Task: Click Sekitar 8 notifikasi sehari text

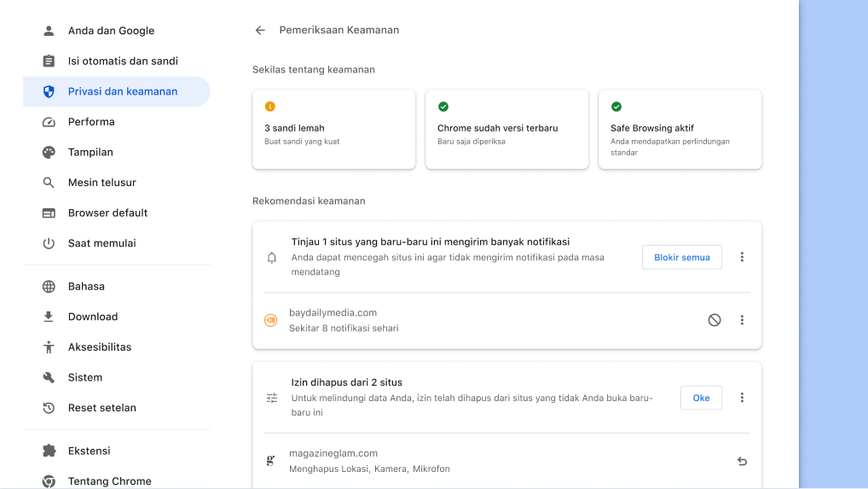Action: [x=344, y=329]
